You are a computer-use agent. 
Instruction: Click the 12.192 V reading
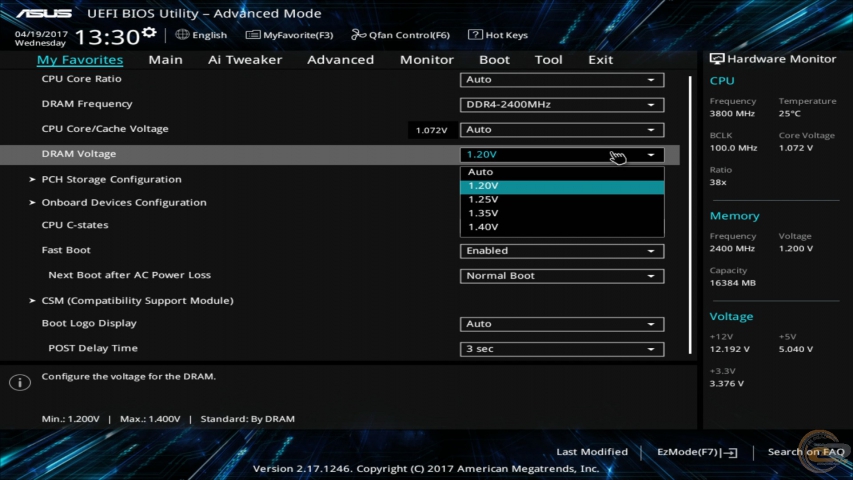(x=730, y=349)
